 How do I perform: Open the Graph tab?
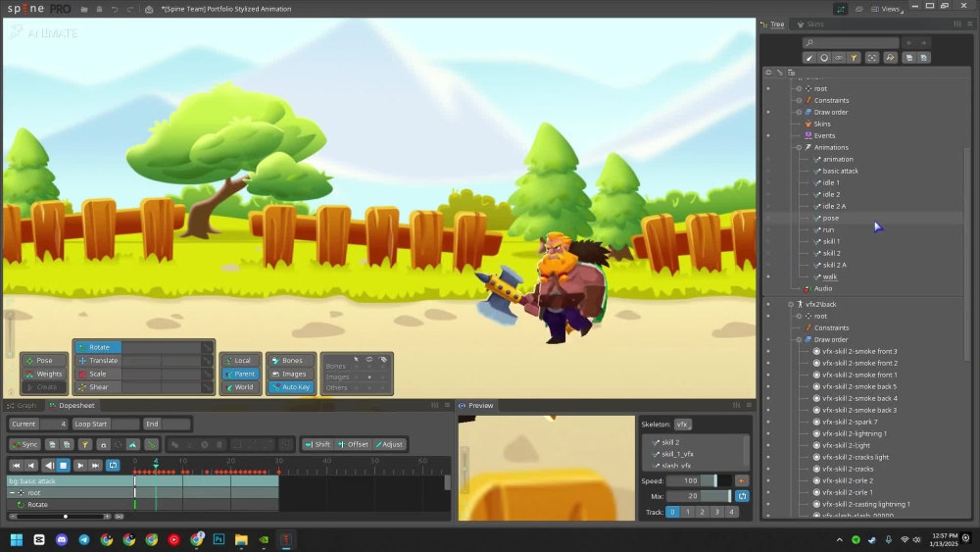(22, 406)
